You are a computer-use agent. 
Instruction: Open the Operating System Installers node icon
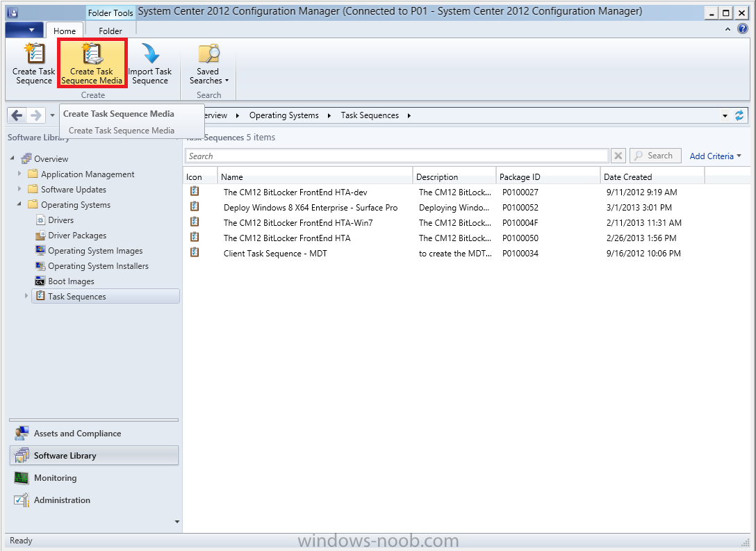(40, 265)
